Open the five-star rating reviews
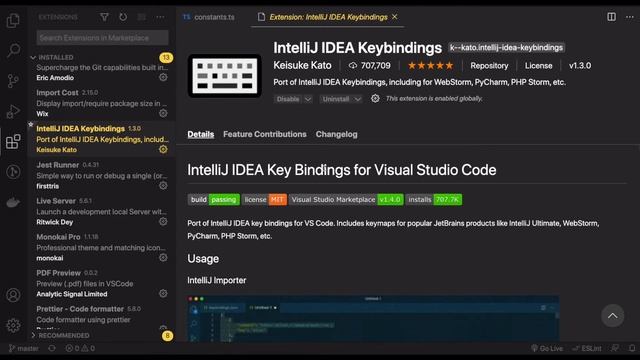640x360 pixels. tap(431, 65)
